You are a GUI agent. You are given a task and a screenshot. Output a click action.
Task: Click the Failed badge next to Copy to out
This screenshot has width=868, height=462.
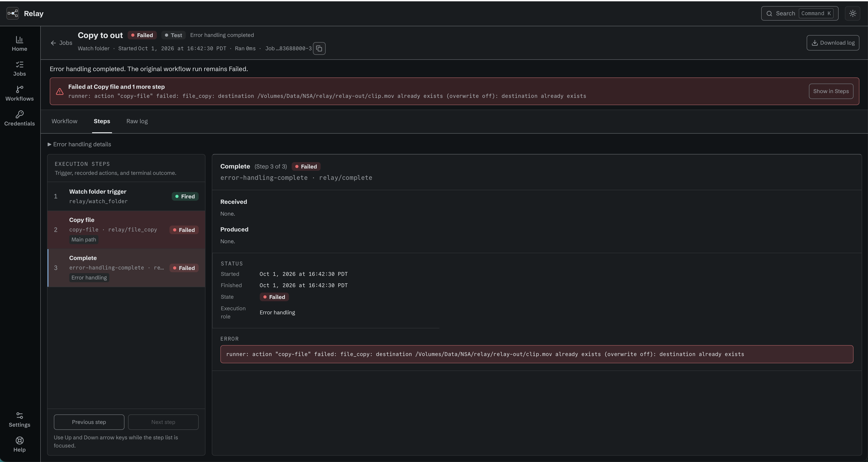(x=142, y=35)
